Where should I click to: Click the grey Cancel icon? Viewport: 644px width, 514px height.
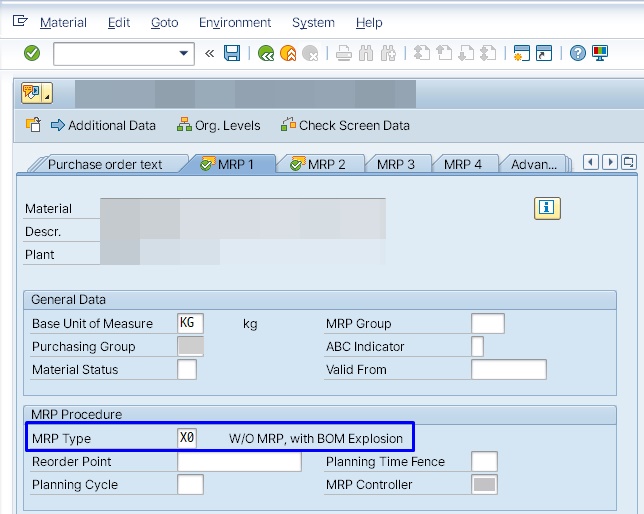[x=310, y=53]
